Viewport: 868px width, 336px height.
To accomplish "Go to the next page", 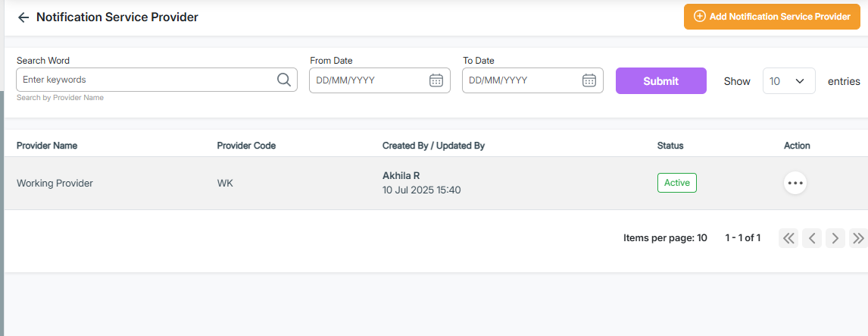I will click(x=835, y=238).
